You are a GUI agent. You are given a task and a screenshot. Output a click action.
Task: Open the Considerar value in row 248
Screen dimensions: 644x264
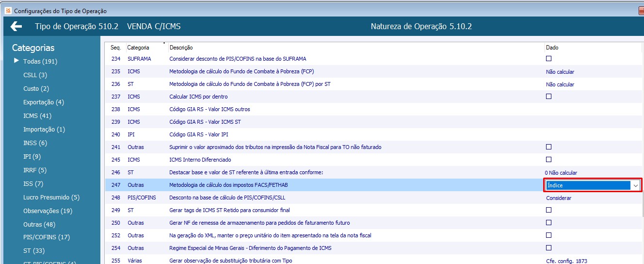tap(559, 198)
